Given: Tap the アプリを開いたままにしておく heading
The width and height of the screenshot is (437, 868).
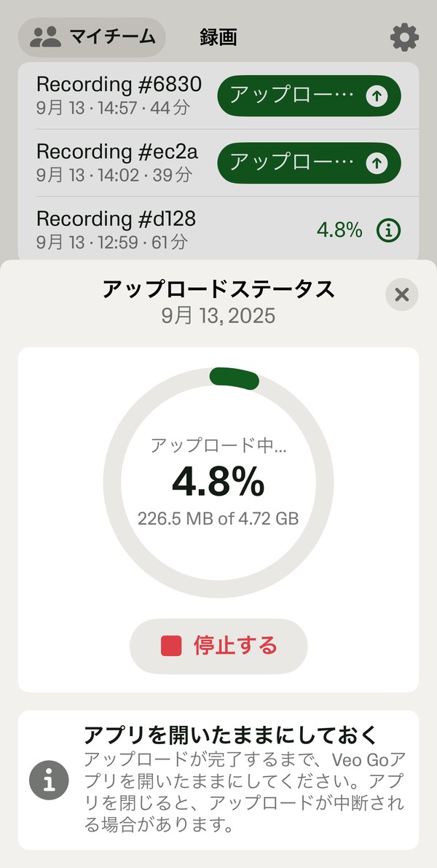Looking at the screenshot, I should [x=240, y=734].
